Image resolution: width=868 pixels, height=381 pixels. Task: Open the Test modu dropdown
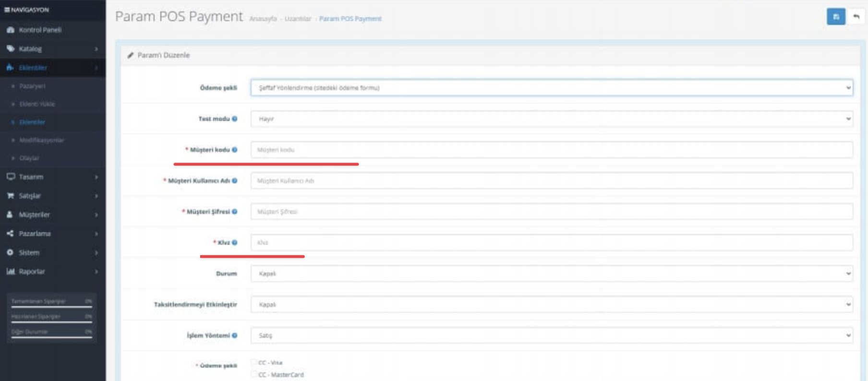click(551, 119)
